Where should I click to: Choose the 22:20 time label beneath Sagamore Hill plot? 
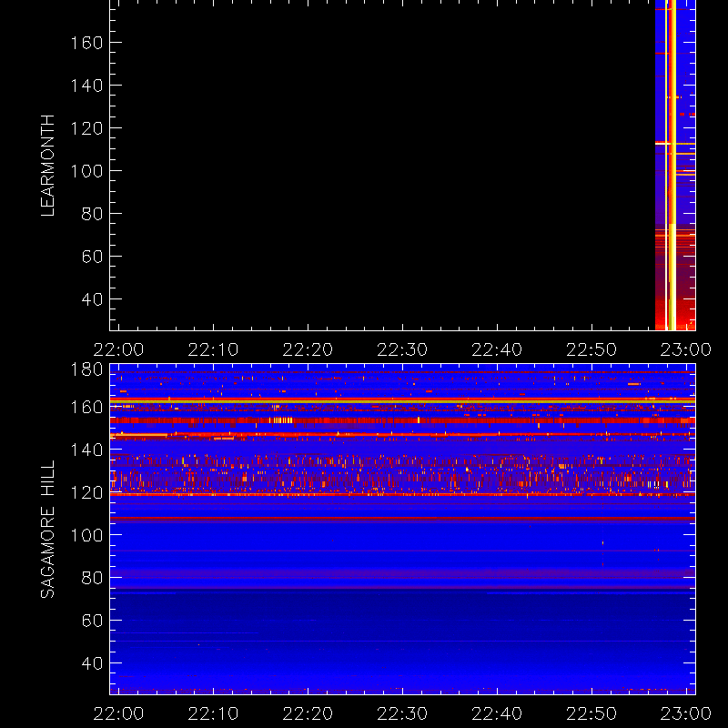point(308,713)
